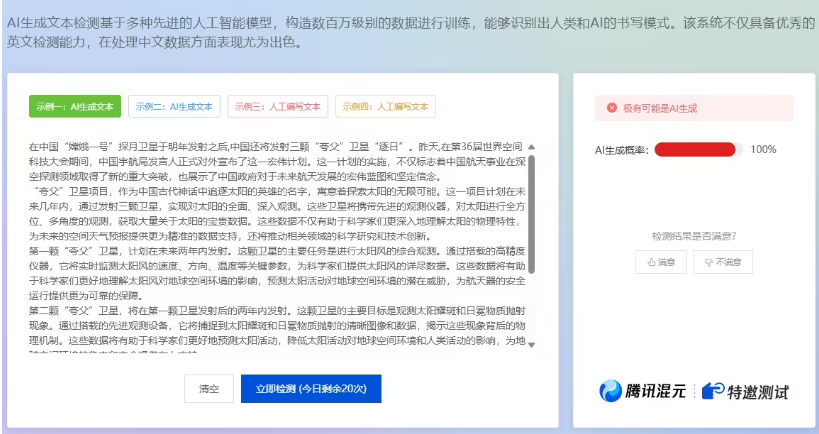
Task: Select 示例四：人工编写文本 tab
Action: click(385, 107)
